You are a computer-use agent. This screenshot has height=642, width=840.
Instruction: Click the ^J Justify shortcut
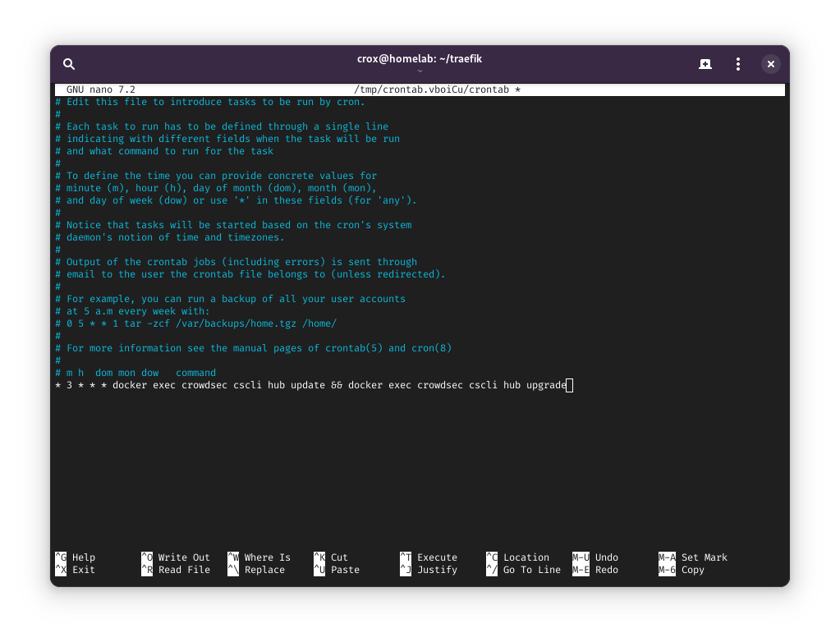click(x=429, y=570)
